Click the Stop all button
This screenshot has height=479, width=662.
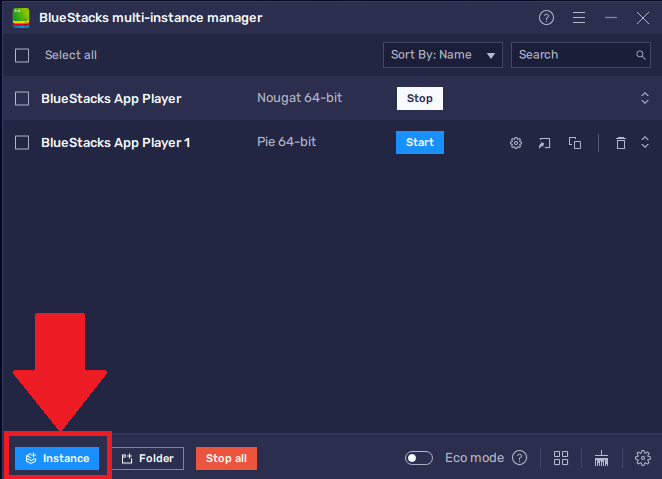coord(226,458)
